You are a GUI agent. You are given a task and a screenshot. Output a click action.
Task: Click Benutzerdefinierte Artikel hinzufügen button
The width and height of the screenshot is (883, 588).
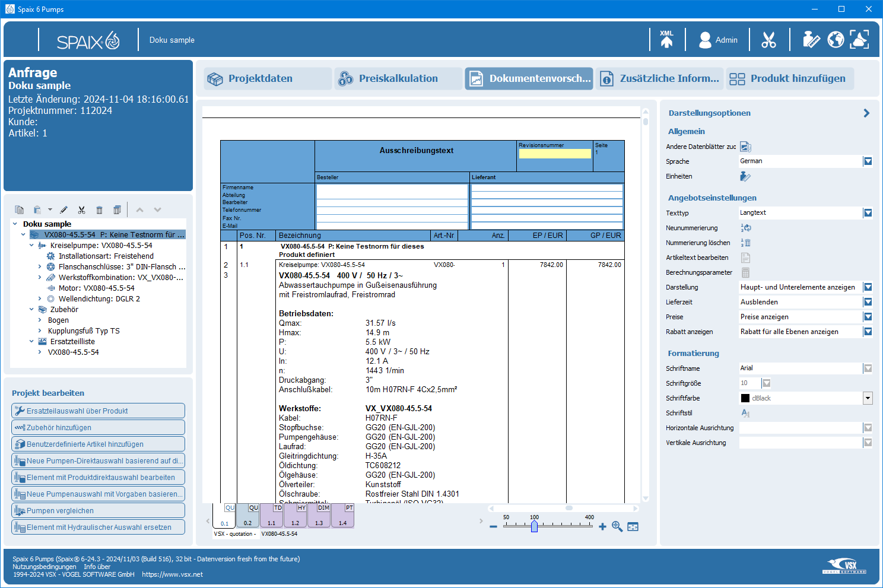click(x=98, y=444)
